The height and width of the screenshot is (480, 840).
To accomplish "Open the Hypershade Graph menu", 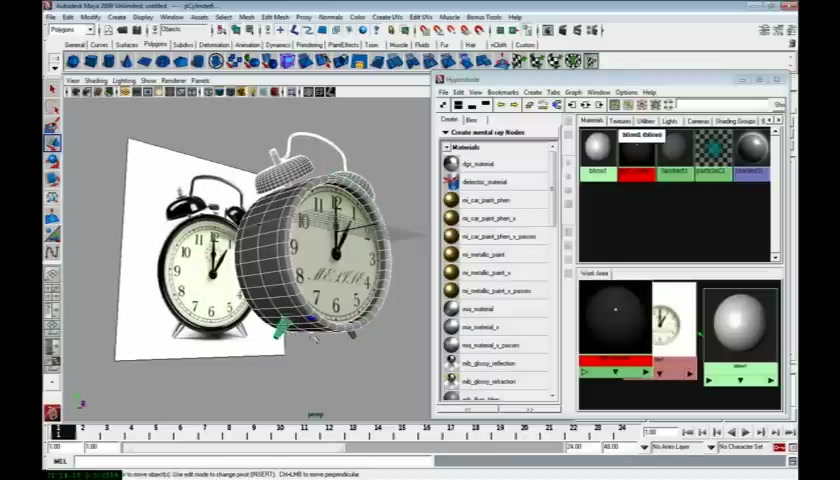I will 573,93.
